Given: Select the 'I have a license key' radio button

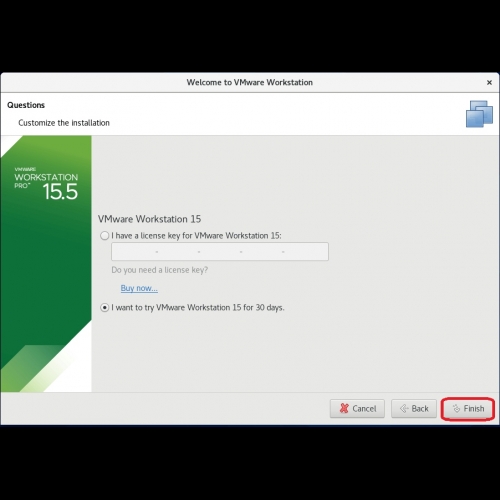Looking at the screenshot, I should pyautogui.click(x=105, y=236).
